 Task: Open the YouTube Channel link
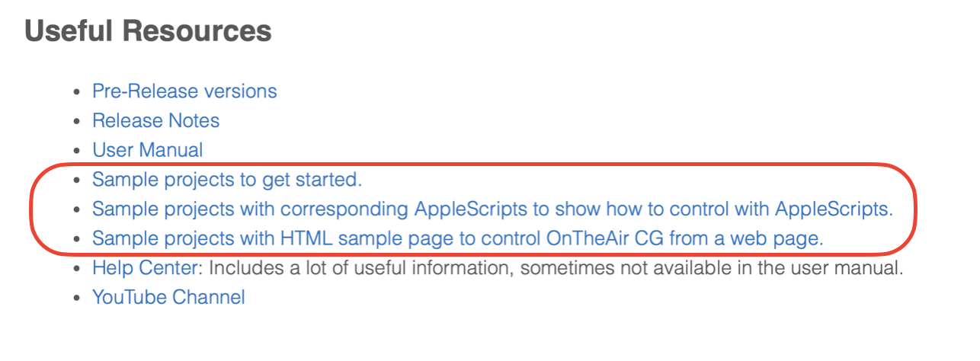[x=168, y=297]
